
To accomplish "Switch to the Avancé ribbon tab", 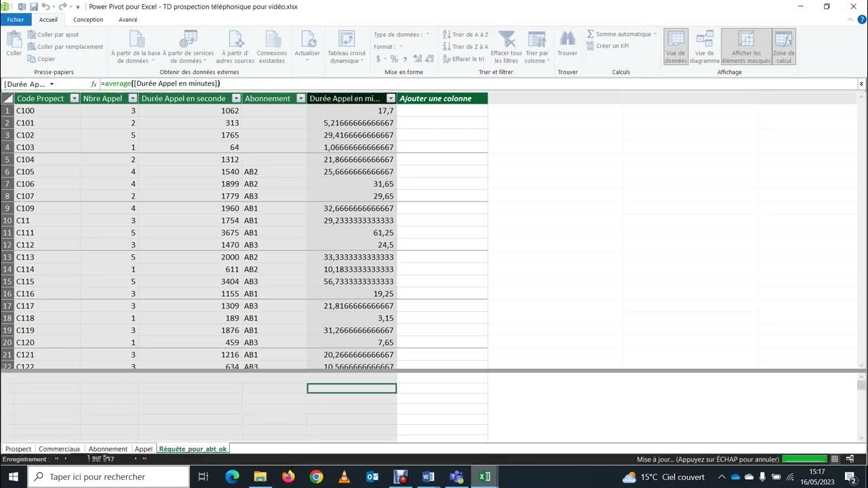I will coord(127,20).
